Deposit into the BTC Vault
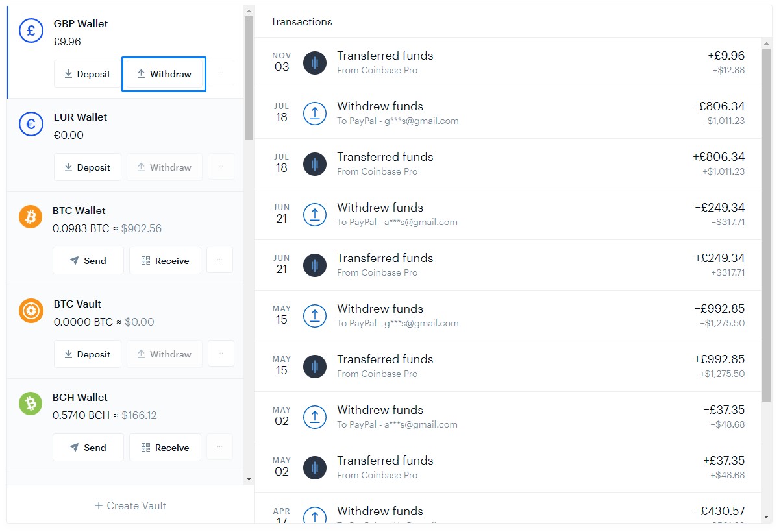This screenshot has height=532, width=781. click(x=87, y=354)
